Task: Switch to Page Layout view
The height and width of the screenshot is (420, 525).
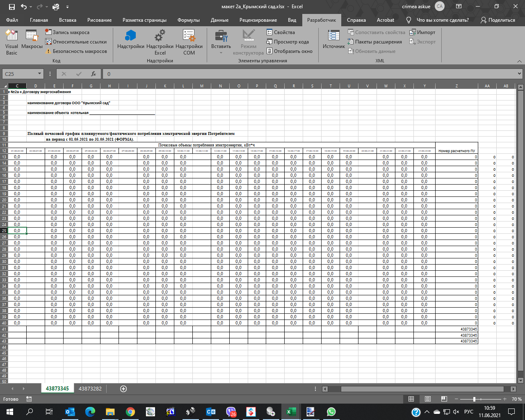Action: click(428, 399)
